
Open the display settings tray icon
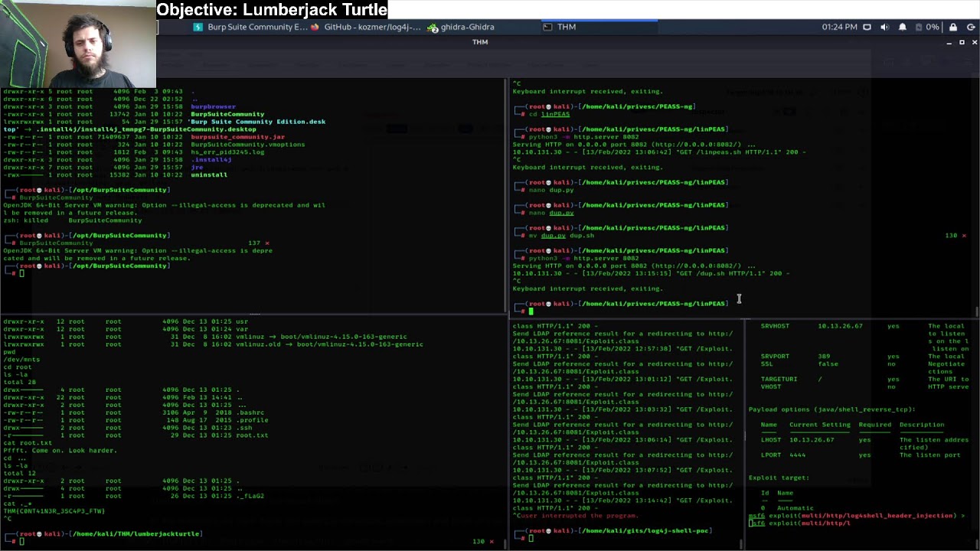pyautogui.click(x=867, y=27)
